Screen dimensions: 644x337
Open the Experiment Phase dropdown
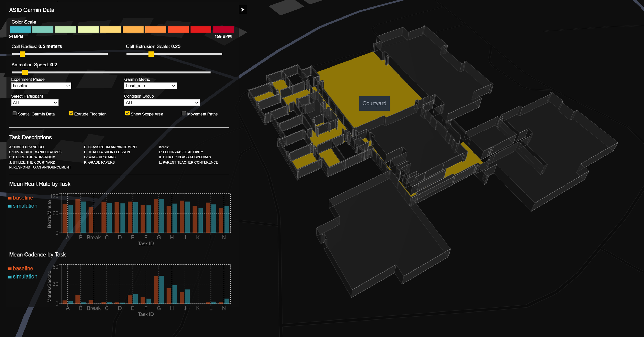[x=41, y=86]
